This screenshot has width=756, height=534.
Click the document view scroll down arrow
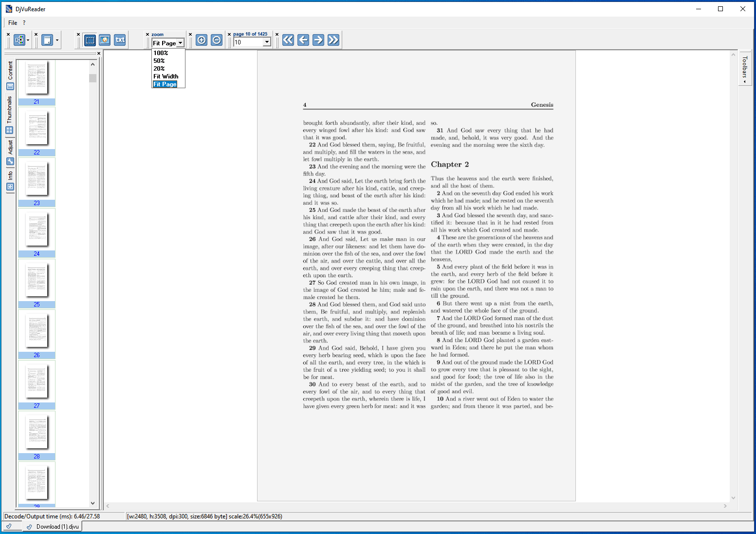point(734,498)
